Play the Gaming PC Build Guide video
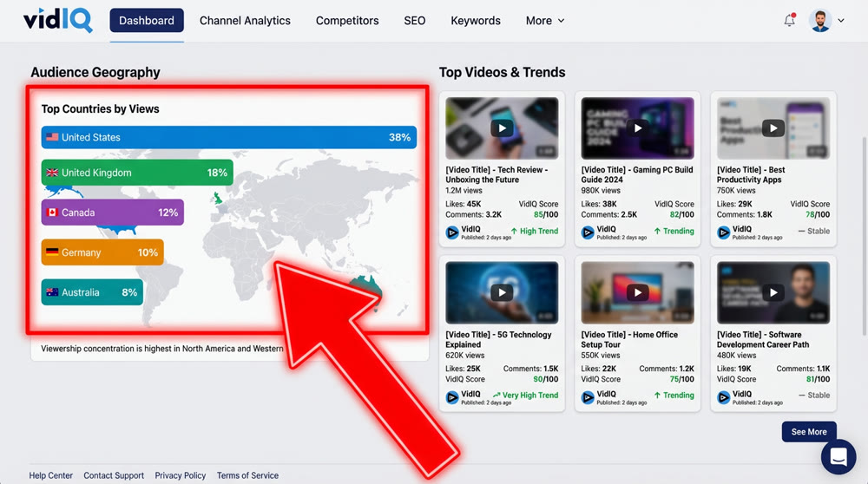 tap(638, 128)
